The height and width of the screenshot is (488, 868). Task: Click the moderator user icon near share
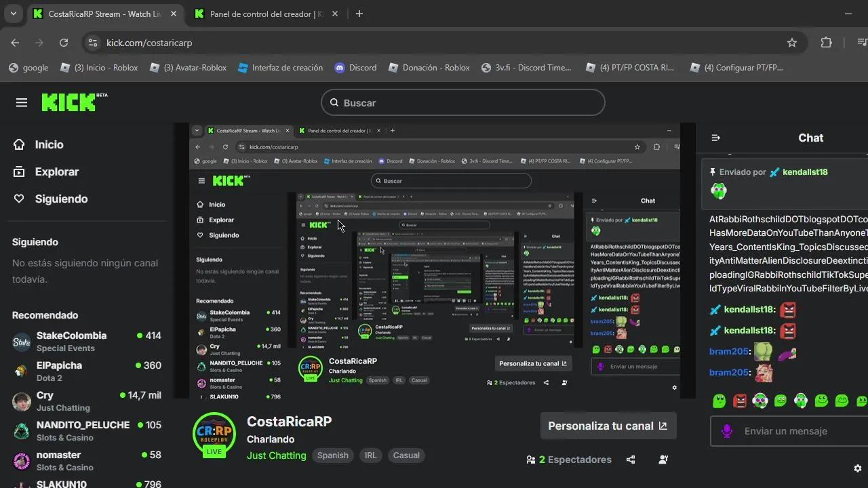(x=663, y=460)
